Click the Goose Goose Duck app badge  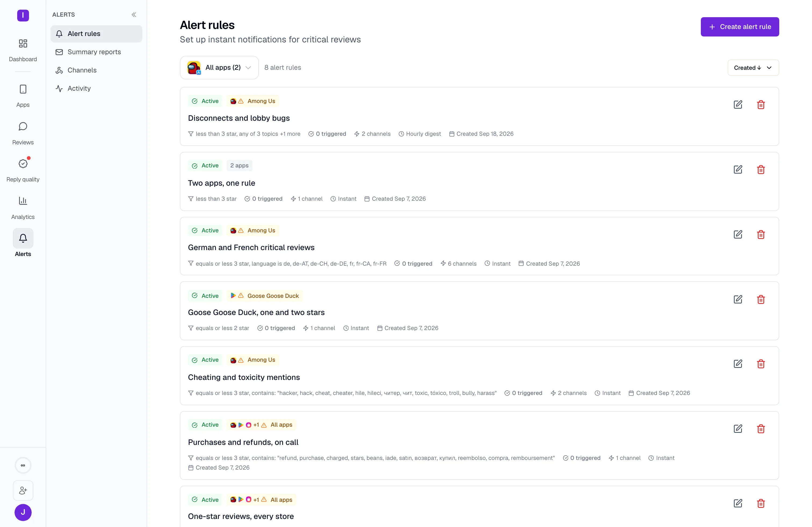coord(264,296)
